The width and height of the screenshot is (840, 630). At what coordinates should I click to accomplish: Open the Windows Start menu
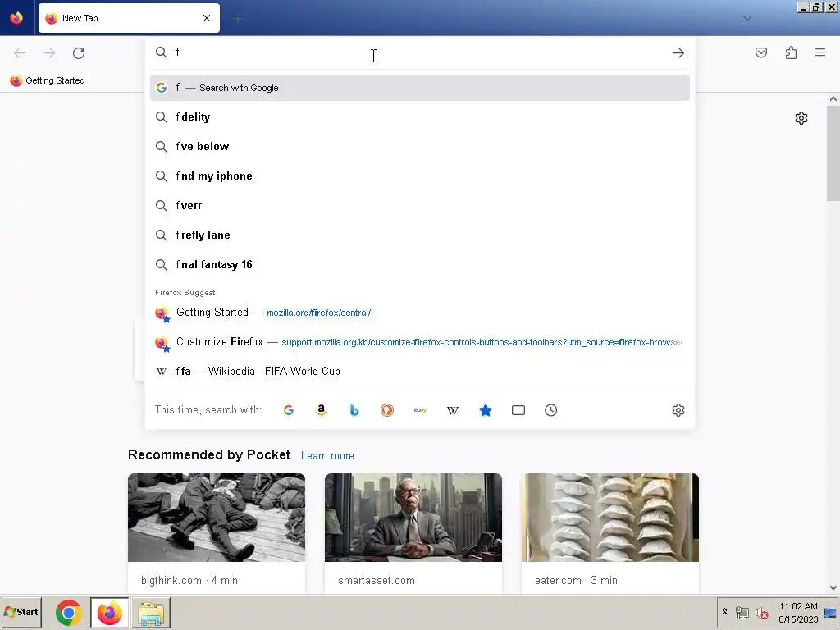click(x=21, y=612)
